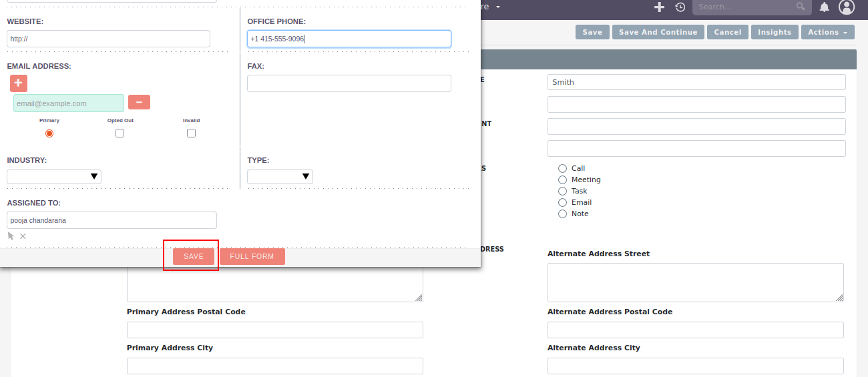Click the search magnifier icon
The height and width of the screenshot is (377, 868).
pyautogui.click(x=801, y=7)
